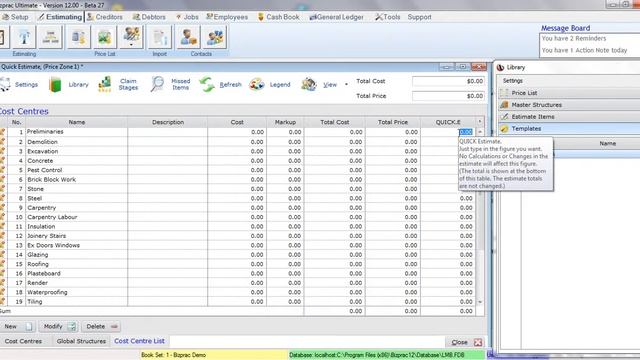
Task: Select Templates in Library panel
Action: tap(569, 128)
